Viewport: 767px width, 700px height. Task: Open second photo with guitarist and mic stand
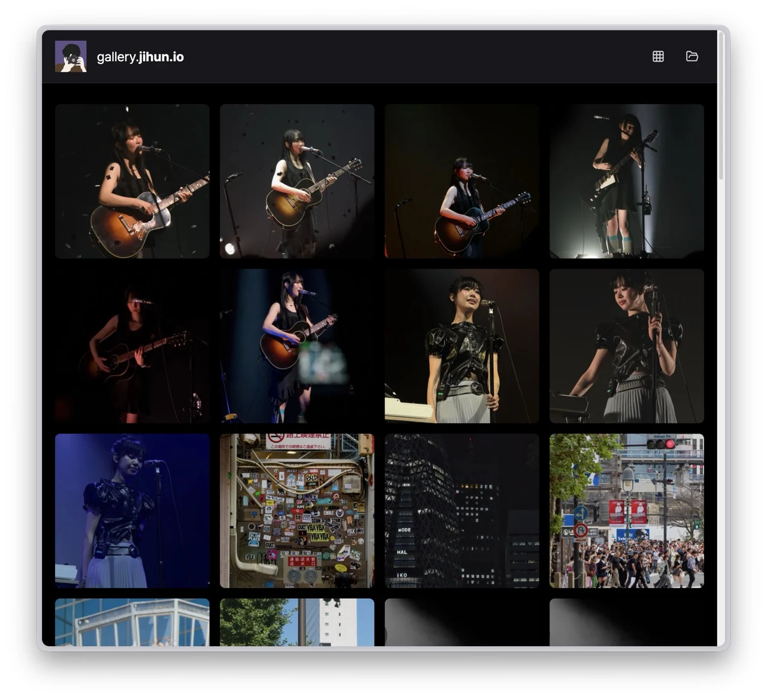coord(297,181)
